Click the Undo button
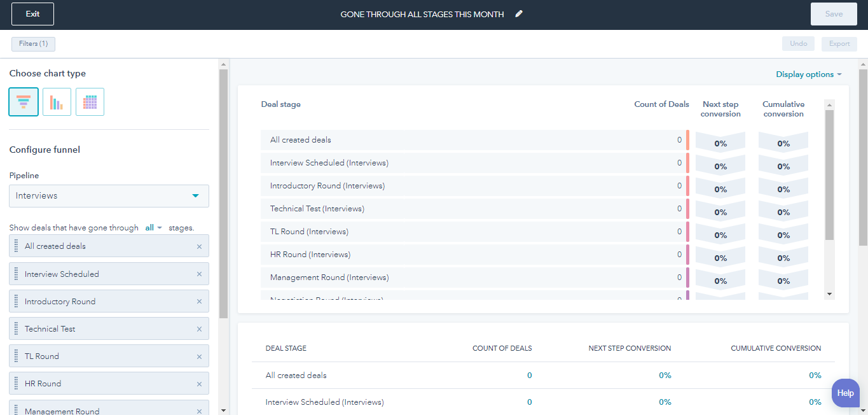Viewport: 868px width, 415px height. (798, 43)
